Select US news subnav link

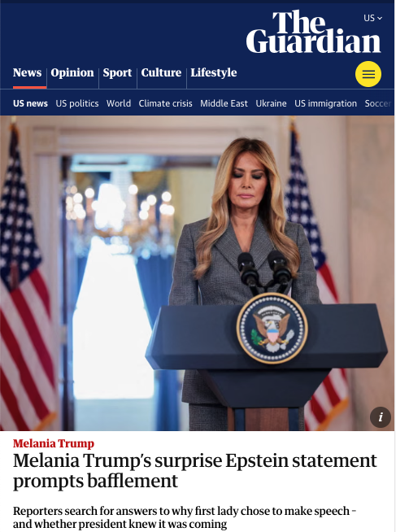(x=30, y=103)
